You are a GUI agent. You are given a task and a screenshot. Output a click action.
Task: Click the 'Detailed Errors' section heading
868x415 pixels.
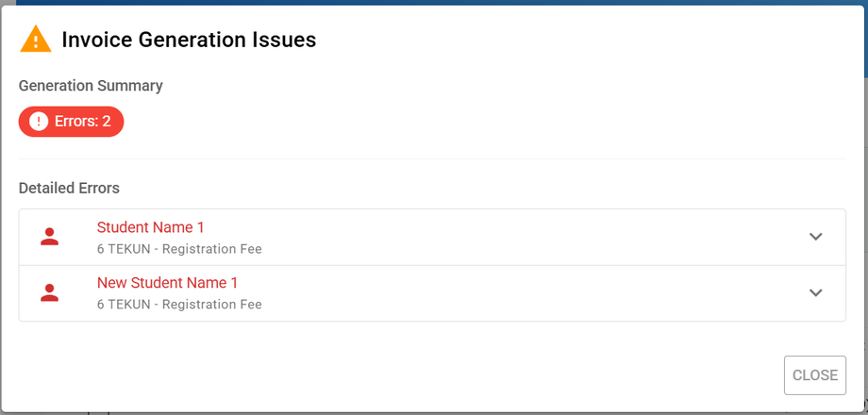[x=69, y=188]
